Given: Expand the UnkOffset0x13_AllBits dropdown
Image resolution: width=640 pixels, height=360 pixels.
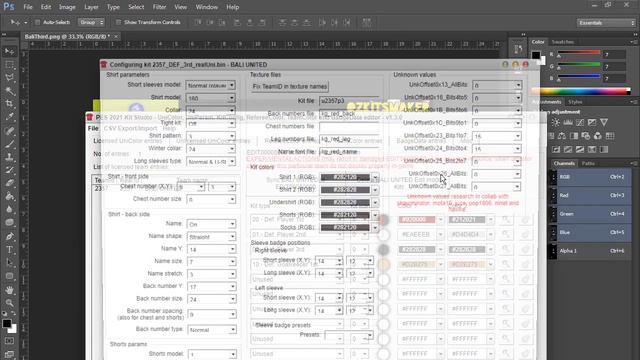Looking at the screenshot, I should pos(497,85).
